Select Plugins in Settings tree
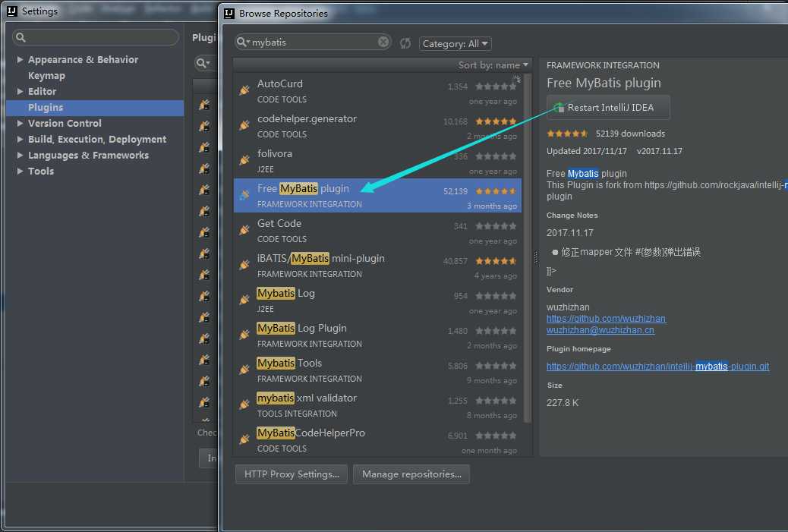 [95, 108]
